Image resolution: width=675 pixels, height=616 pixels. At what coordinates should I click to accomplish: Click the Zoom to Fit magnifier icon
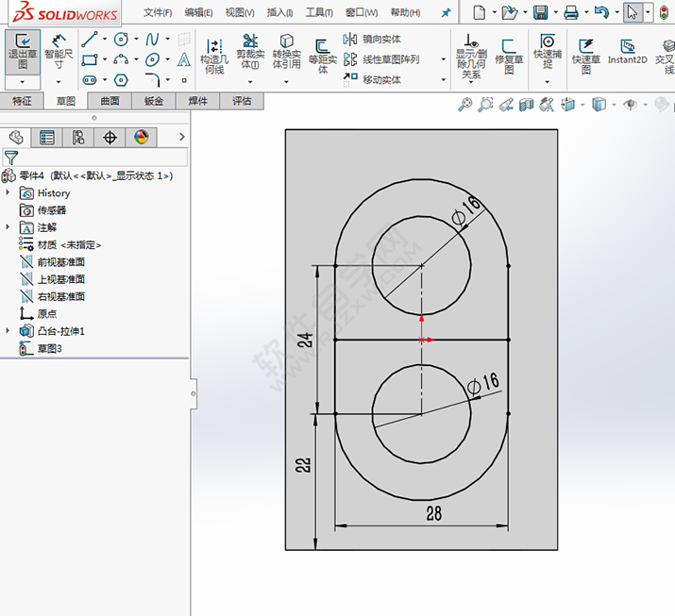pos(464,105)
